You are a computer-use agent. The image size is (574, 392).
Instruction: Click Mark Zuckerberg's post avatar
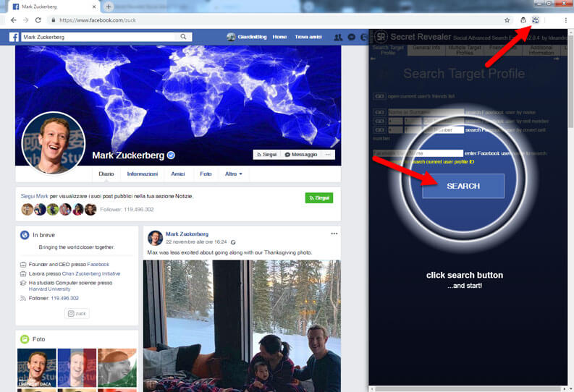pyautogui.click(x=155, y=238)
